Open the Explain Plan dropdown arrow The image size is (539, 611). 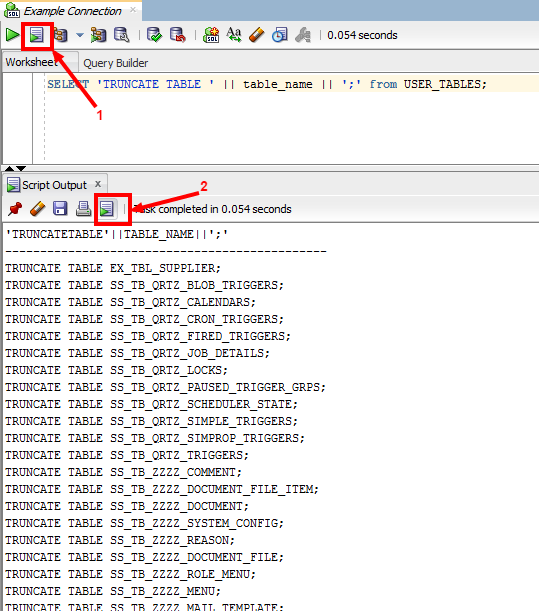(80, 35)
